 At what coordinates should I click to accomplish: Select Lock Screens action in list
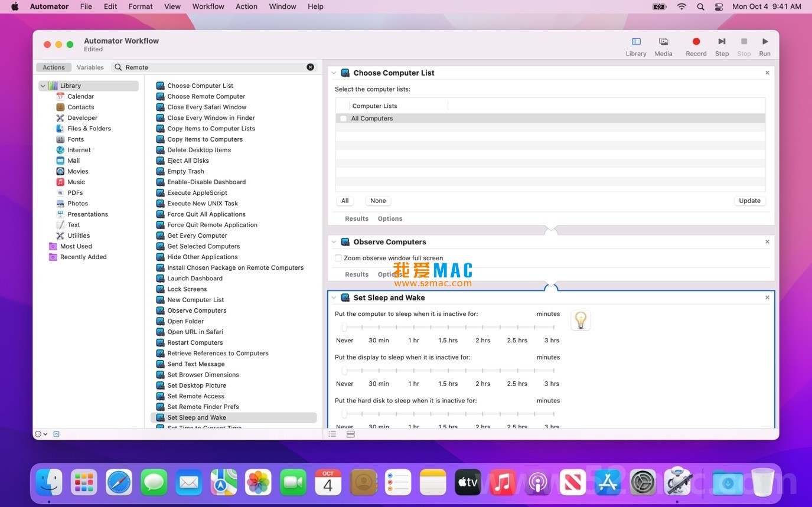click(187, 289)
